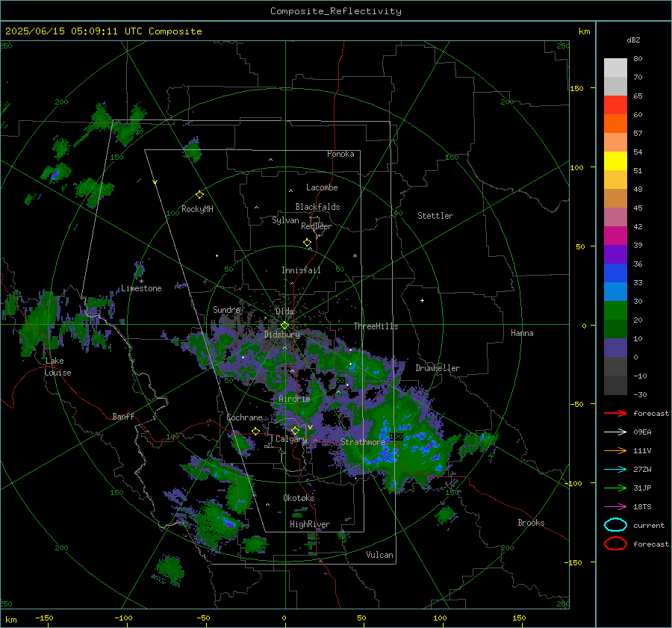Click the radar site marker at Didsbury
The height and width of the screenshot is (628, 672).
click(x=284, y=326)
